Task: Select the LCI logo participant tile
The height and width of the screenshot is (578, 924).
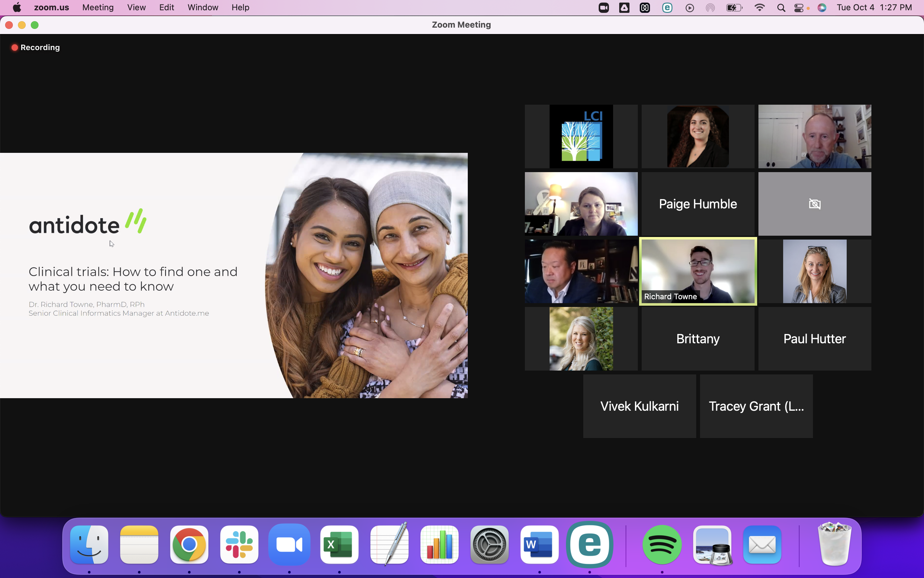Action: click(581, 136)
